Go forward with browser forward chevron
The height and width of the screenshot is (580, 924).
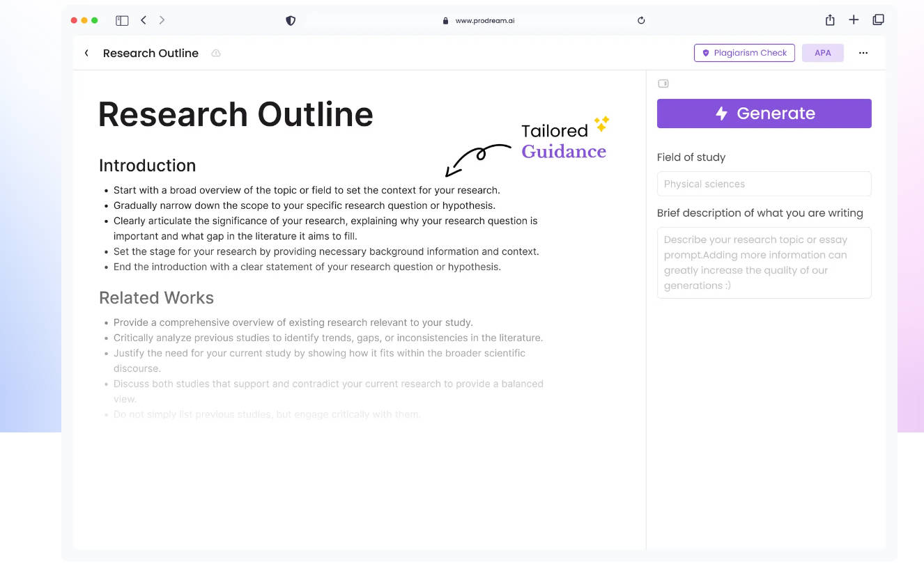coord(162,20)
